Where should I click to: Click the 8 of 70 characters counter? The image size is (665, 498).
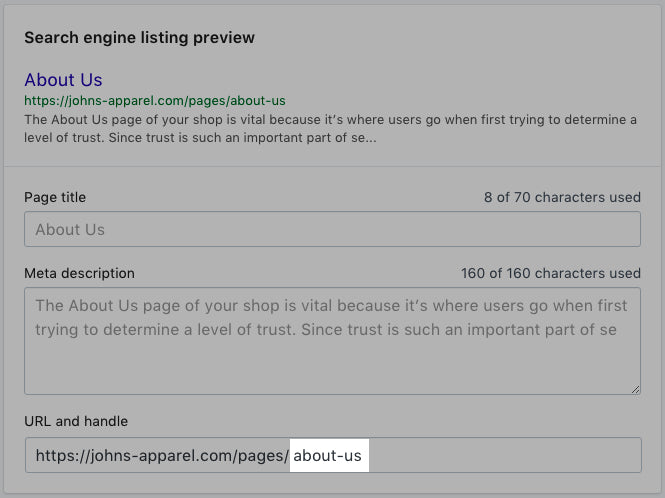click(561, 198)
